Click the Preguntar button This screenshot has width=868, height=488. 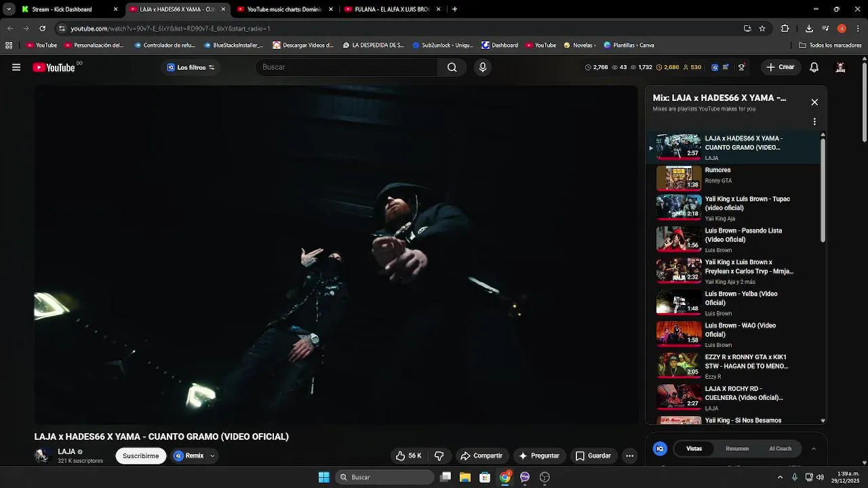[x=539, y=456]
